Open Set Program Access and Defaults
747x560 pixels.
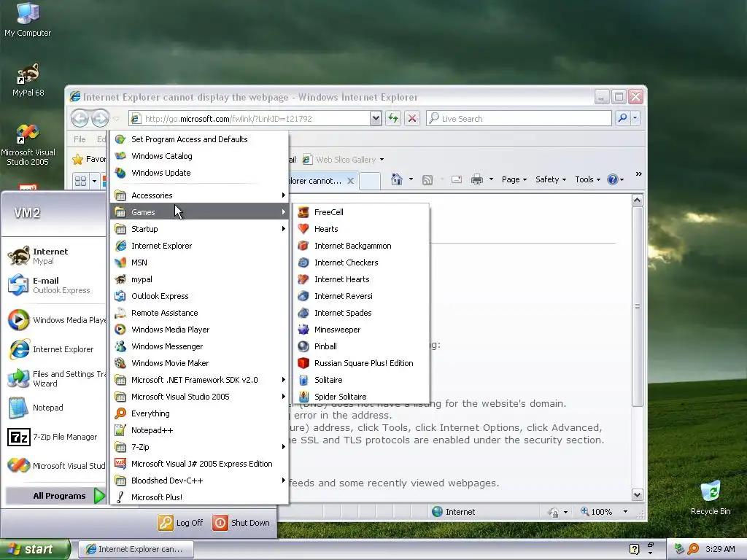(199, 139)
